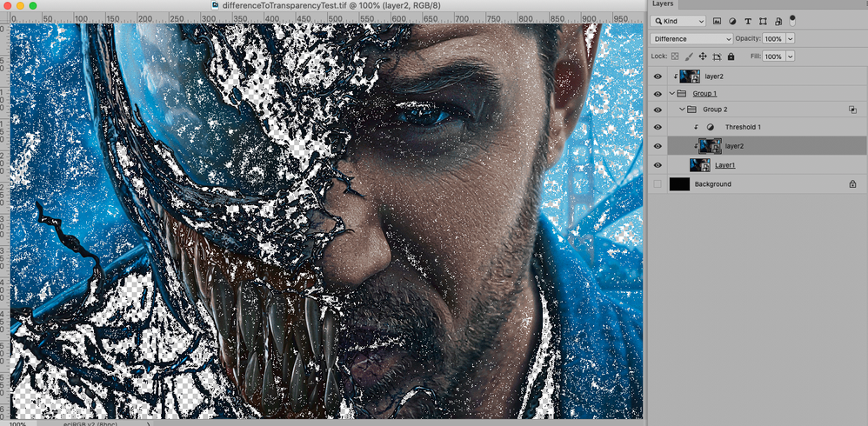Hide the Group 2 folder
This screenshot has height=426, width=868.
coord(658,110)
